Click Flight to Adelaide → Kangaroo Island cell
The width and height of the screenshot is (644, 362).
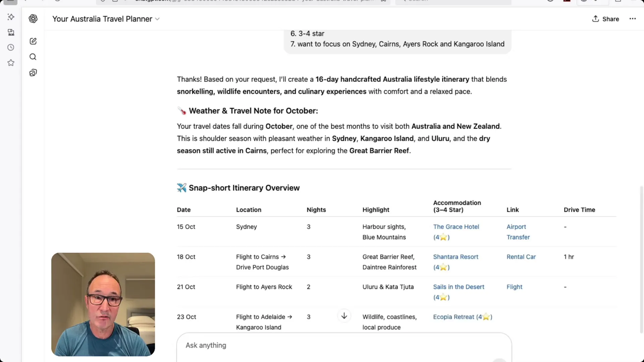(264, 322)
